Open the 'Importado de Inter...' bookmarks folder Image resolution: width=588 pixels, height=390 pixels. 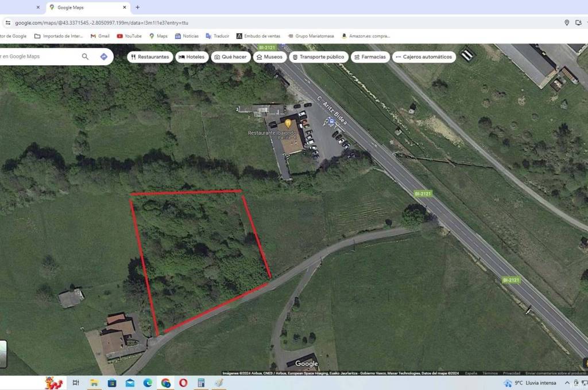pos(59,36)
